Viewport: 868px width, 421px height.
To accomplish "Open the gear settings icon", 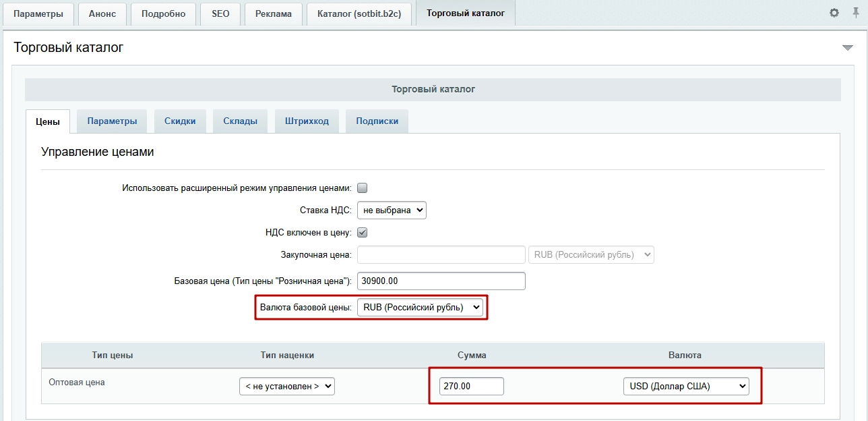I will point(834,13).
